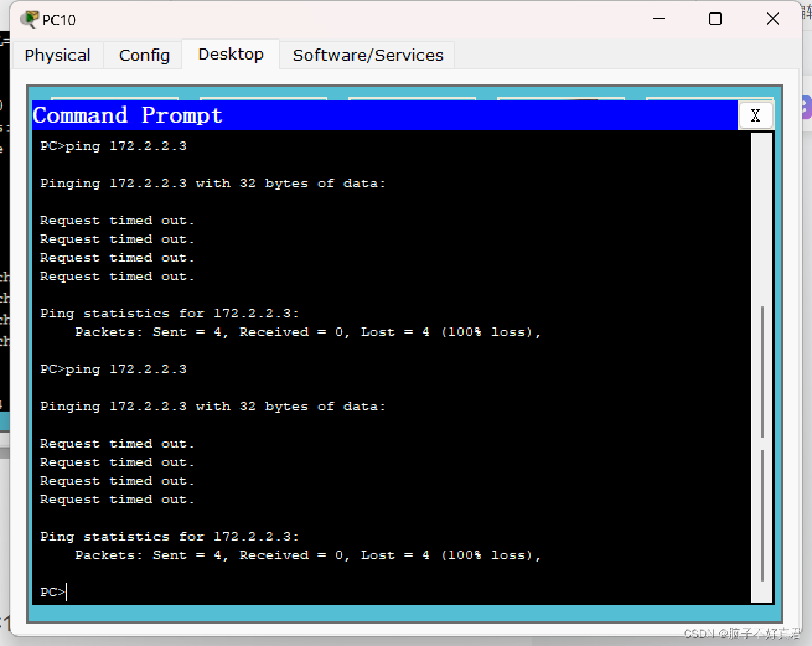
Task: Switch to the Config tab
Action: click(x=144, y=55)
